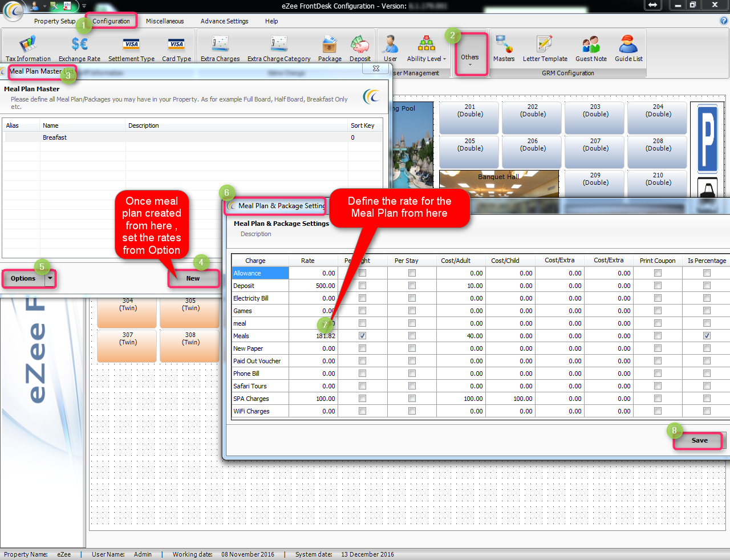
Task: Select room 308 (Twin)
Action: 190,346
